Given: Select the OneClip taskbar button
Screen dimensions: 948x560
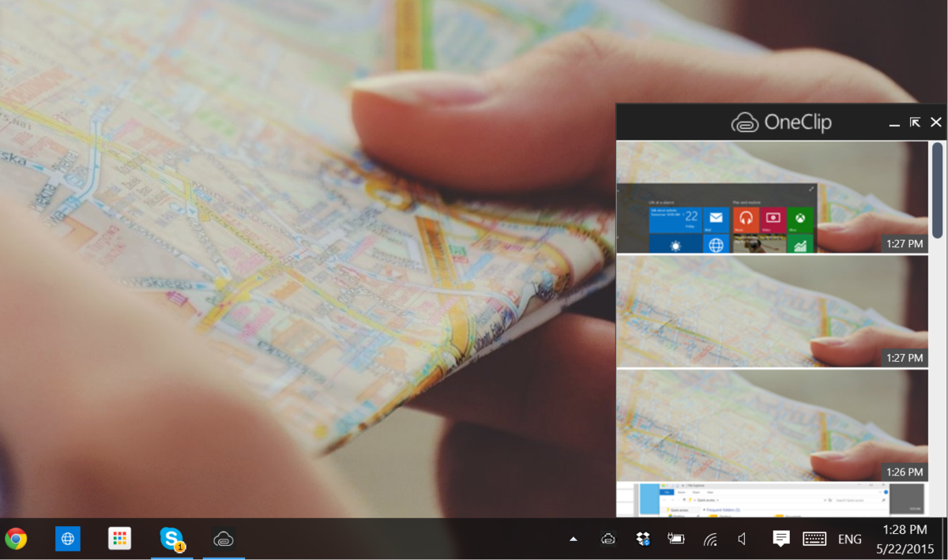Looking at the screenshot, I should coord(224,539).
